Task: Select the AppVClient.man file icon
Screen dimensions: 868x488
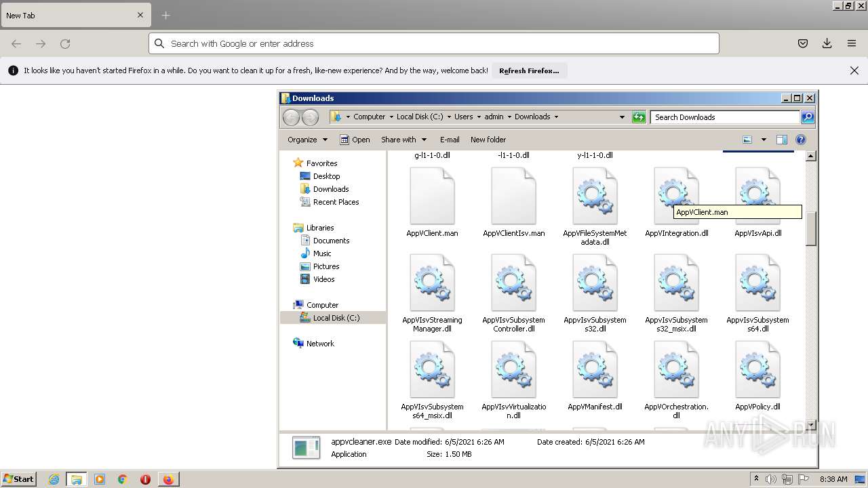Action: coord(432,196)
